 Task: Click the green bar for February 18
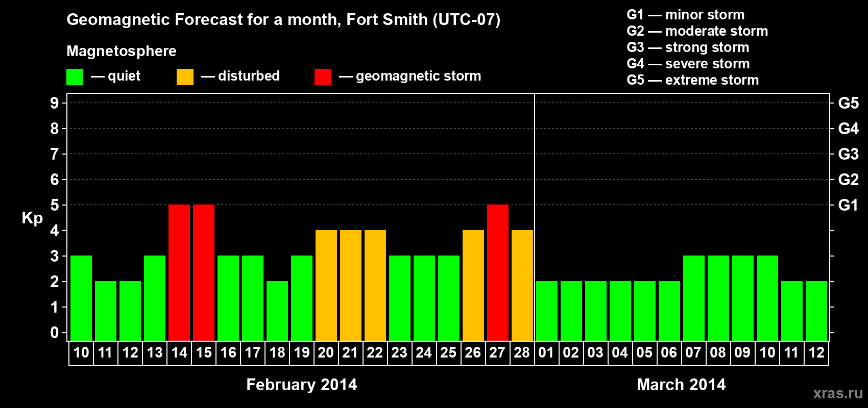pos(277,311)
